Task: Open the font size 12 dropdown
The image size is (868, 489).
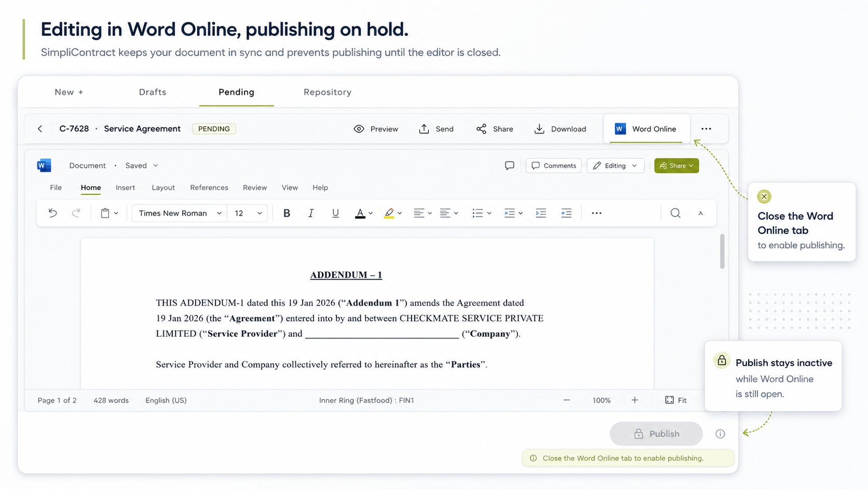Action: pyautogui.click(x=248, y=213)
